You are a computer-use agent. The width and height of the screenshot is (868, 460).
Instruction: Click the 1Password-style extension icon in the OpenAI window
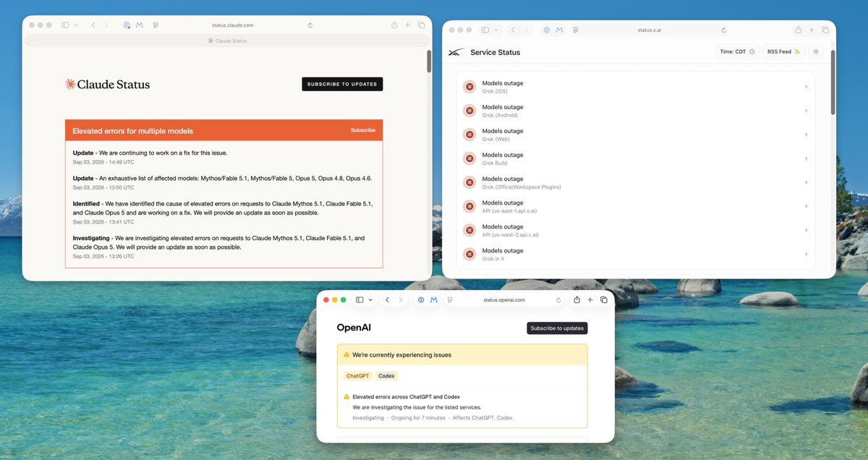click(421, 299)
